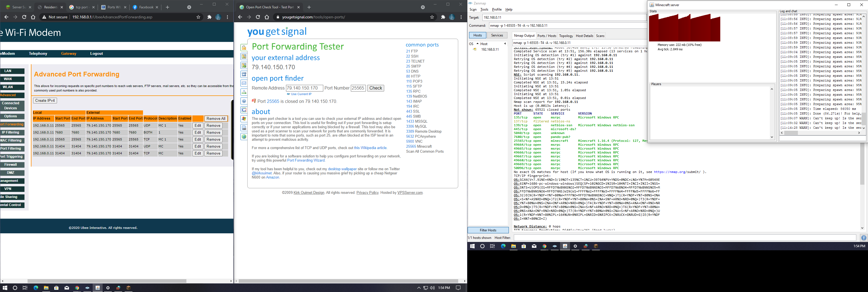
Task: Click the Scan All Common Ports link
Action: tap(425, 152)
